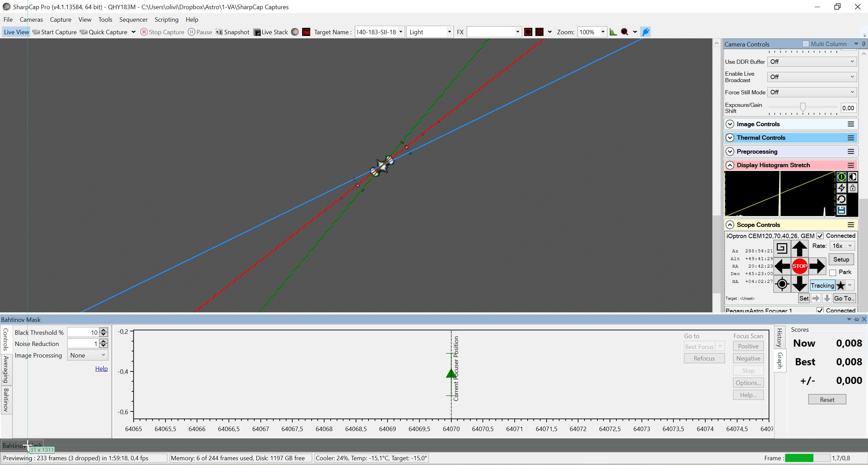Open Live Stack from the toolbar

271,32
